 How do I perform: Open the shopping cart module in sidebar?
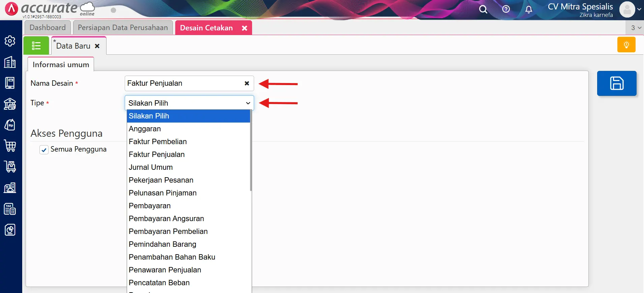pyautogui.click(x=10, y=146)
